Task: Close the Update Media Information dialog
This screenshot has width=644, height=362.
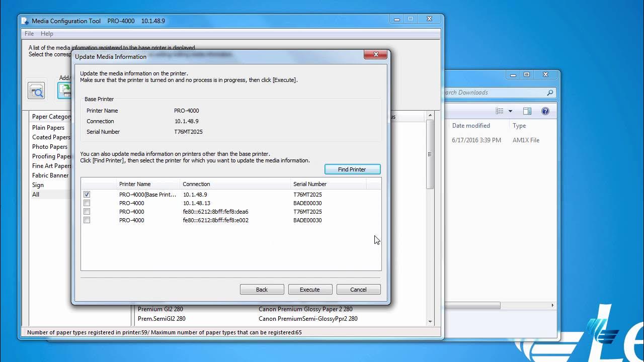Action: tap(376, 54)
